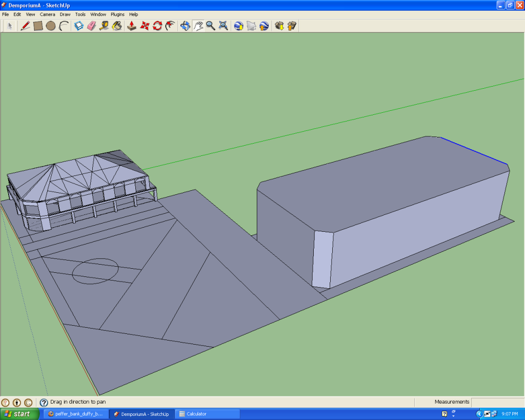The width and height of the screenshot is (525, 420).
Task: Choose the Select arrow tool
Action: click(x=10, y=26)
